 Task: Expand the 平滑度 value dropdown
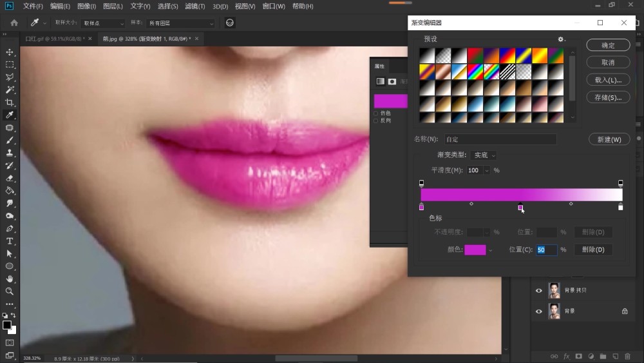tap(487, 170)
